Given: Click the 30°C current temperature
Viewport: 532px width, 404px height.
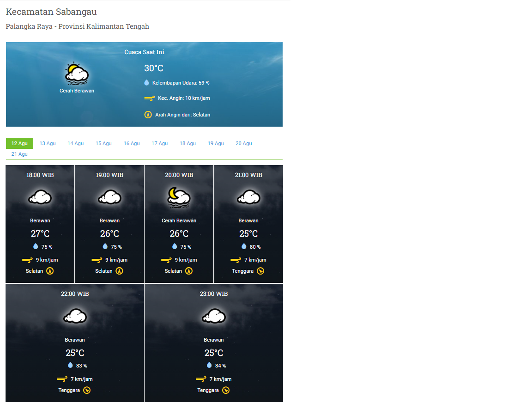Looking at the screenshot, I should click(154, 68).
